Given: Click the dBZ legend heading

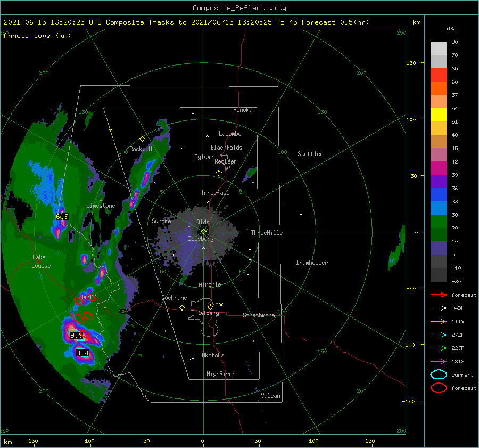Looking at the screenshot, I should pyautogui.click(x=451, y=29).
